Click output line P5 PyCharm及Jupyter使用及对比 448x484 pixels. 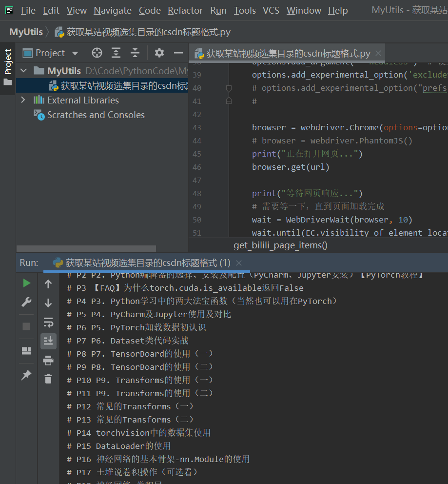(149, 315)
